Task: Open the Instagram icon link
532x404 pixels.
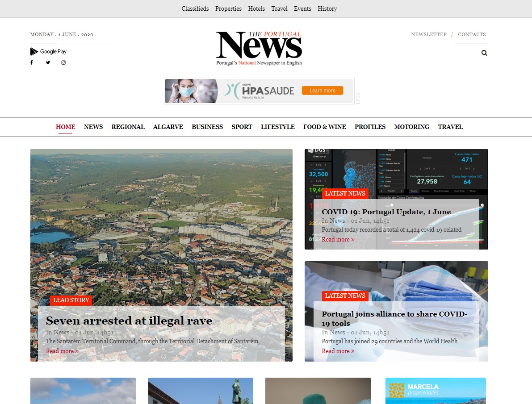Action: (63, 62)
